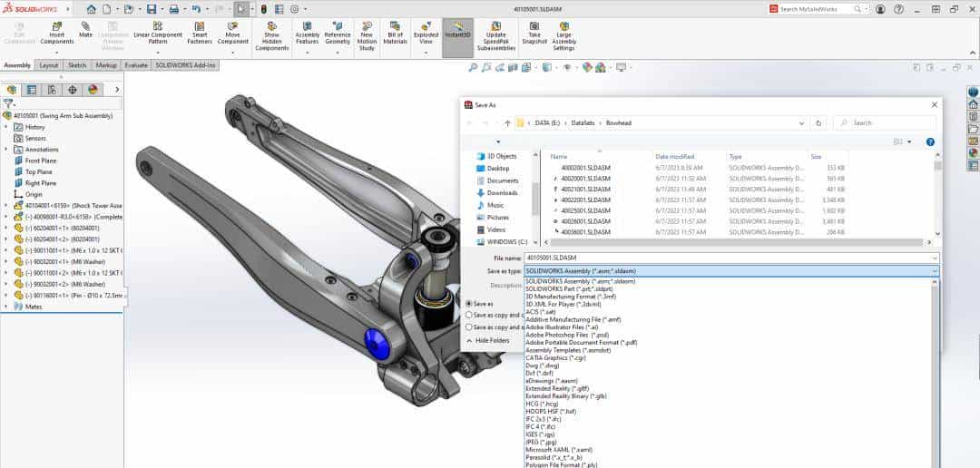The image size is (980, 468).
Task: Click the Refresh button in Save As dialog
Action: pyautogui.click(x=818, y=123)
